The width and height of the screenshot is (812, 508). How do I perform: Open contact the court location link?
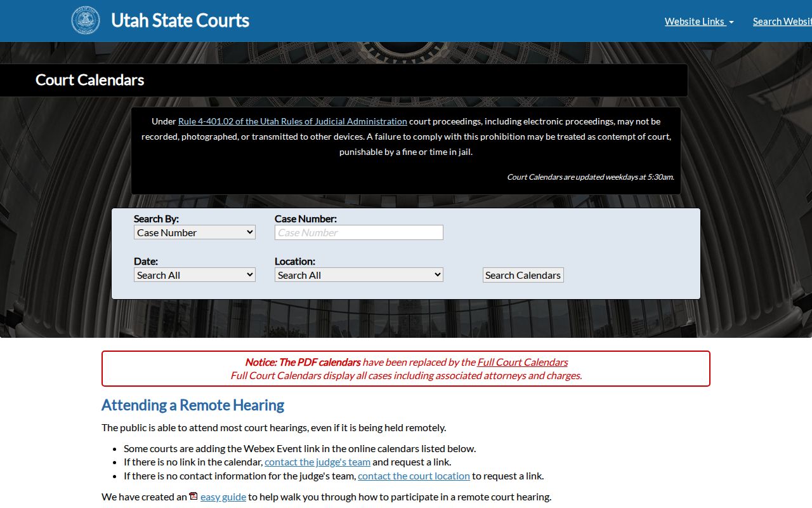pos(414,476)
